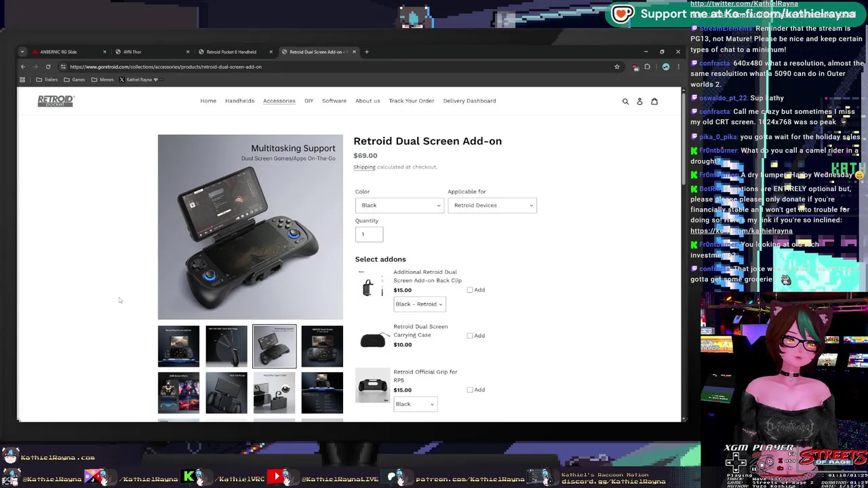Viewport: 868px width, 488px height.
Task: Click the Retroid Pocket logo
Action: (x=56, y=101)
